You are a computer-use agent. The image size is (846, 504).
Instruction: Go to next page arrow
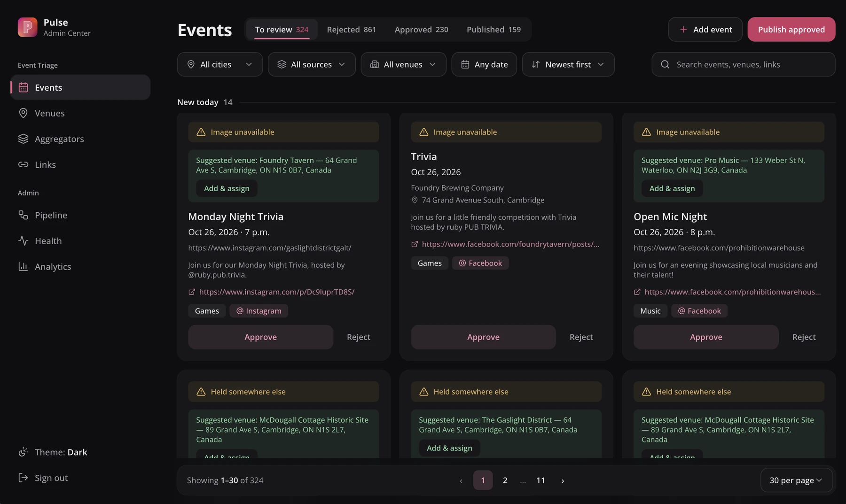coord(563,481)
